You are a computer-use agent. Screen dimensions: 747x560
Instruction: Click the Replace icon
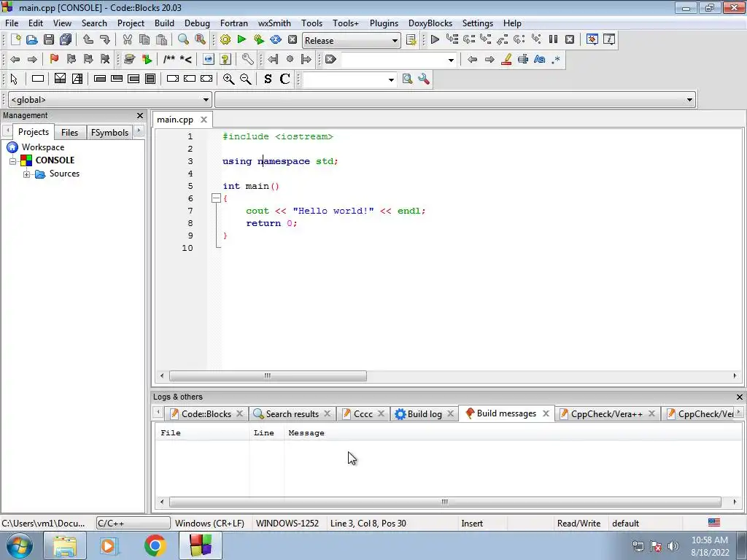[x=200, y=39]
